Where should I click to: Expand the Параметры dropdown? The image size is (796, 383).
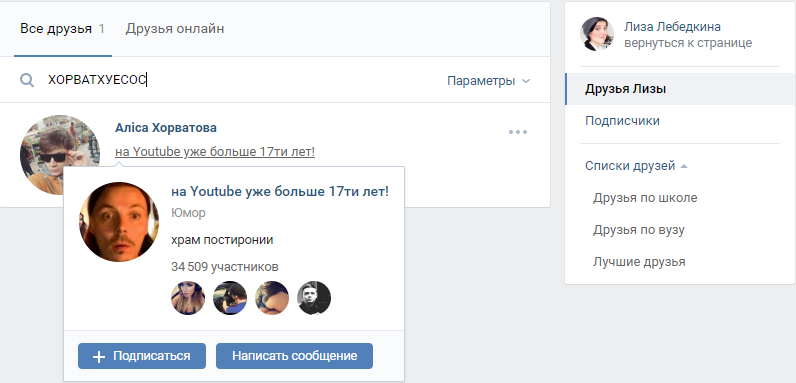488,81
